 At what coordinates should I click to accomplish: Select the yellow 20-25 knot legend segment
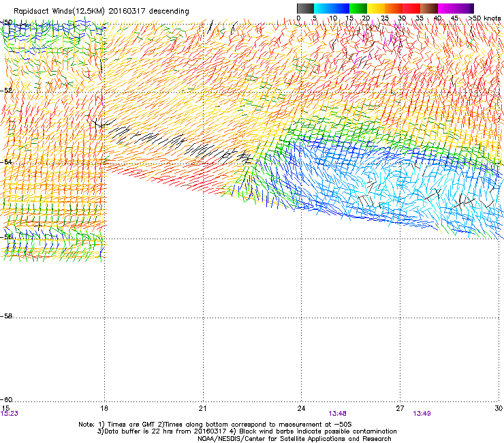point(376,8)
